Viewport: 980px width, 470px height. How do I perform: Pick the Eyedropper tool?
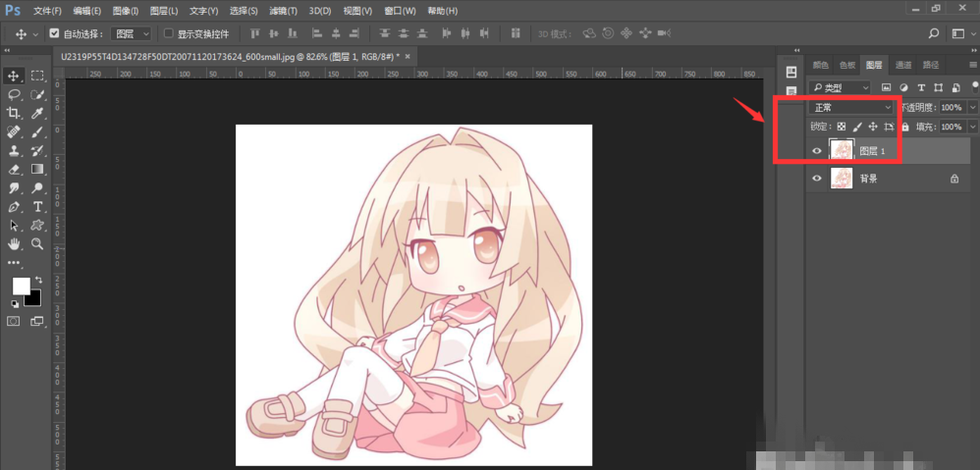click(37, 113)
